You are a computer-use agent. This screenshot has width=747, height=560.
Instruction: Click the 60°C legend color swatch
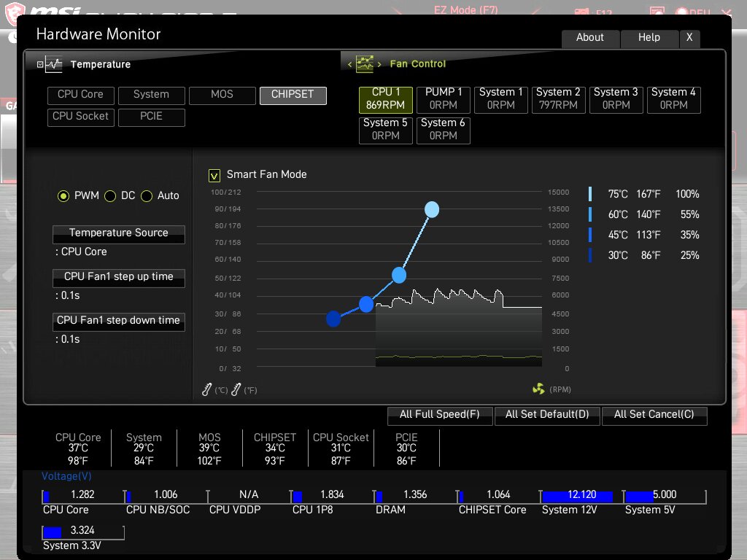[590, 214]
